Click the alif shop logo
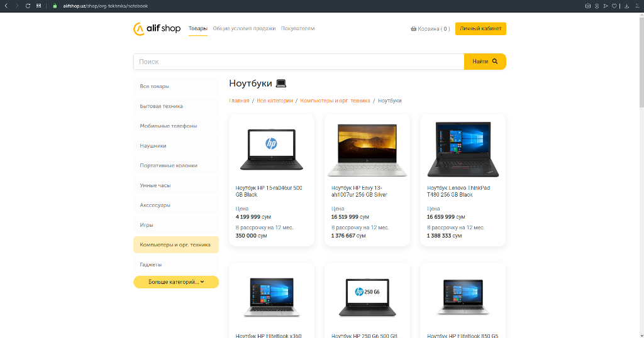 pyautogui.click(x=157, y=29)
